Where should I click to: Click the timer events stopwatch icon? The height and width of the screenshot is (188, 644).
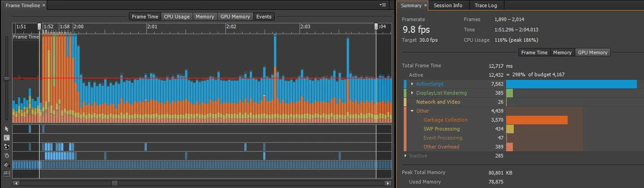point(7,156)
